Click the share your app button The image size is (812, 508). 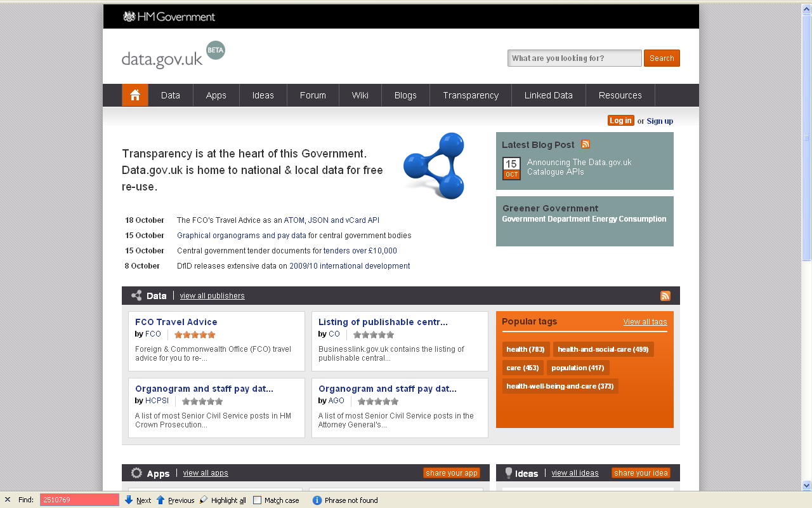pyautogui.click(x=452, y=473)
